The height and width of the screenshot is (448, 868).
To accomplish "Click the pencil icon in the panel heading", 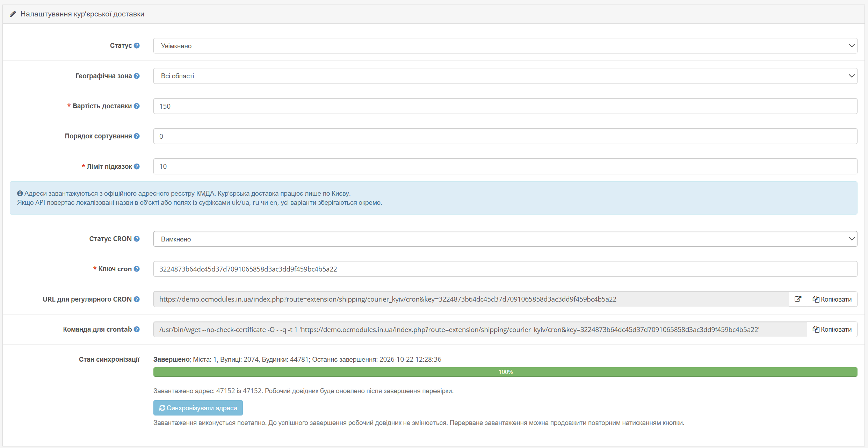I will point(13,14).
